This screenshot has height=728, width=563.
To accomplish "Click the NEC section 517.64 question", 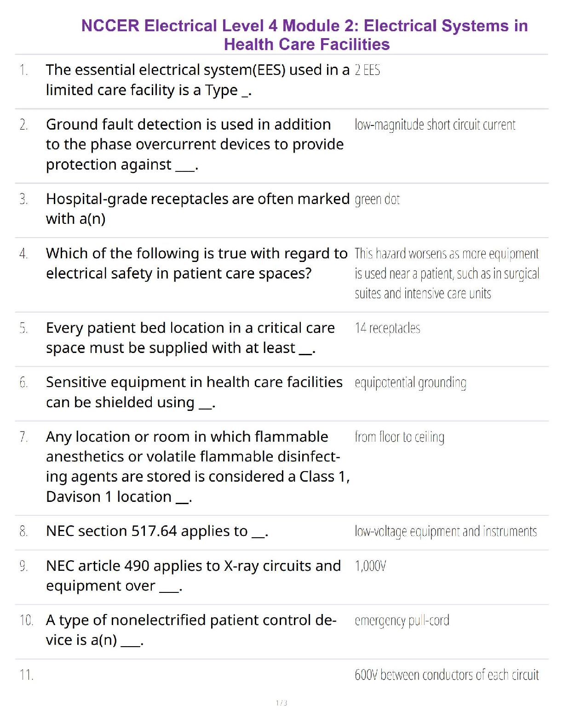I will tap(157, 531).
